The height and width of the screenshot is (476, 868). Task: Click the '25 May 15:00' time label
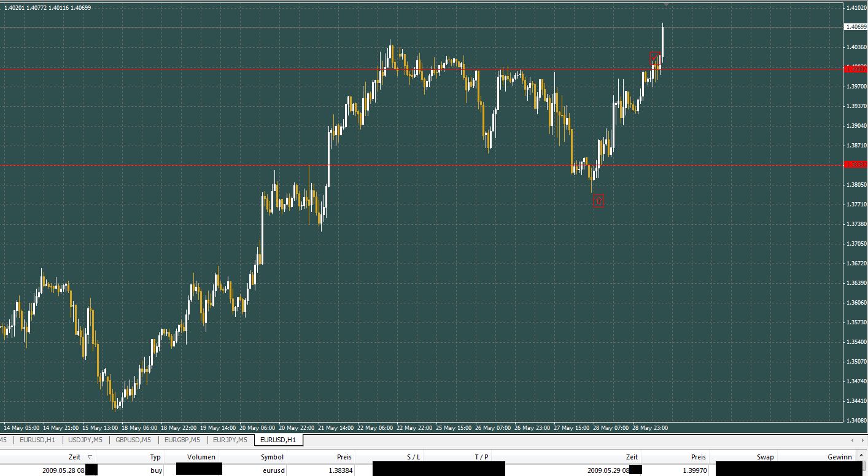click(454, 427)
